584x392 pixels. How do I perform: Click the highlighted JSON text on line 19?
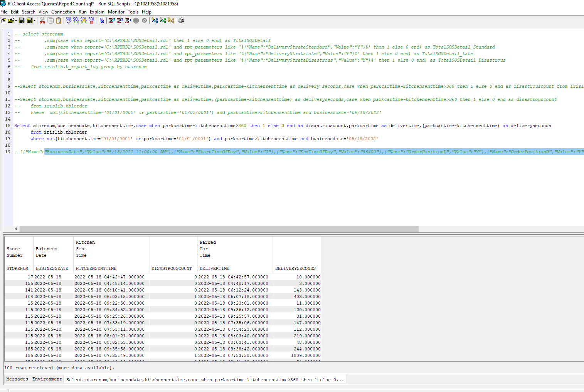click(x=314, y=152)
